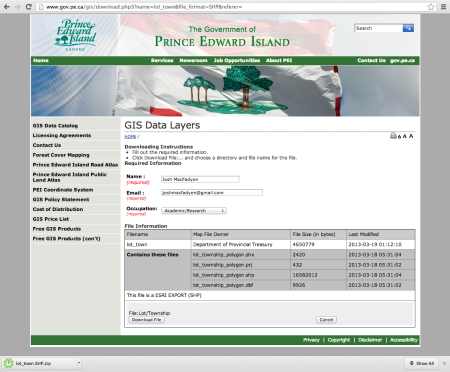Go back with the browser back arrow
Image resolution: width=450 pixels, height=372 pixels.
[x=7, y=7]
